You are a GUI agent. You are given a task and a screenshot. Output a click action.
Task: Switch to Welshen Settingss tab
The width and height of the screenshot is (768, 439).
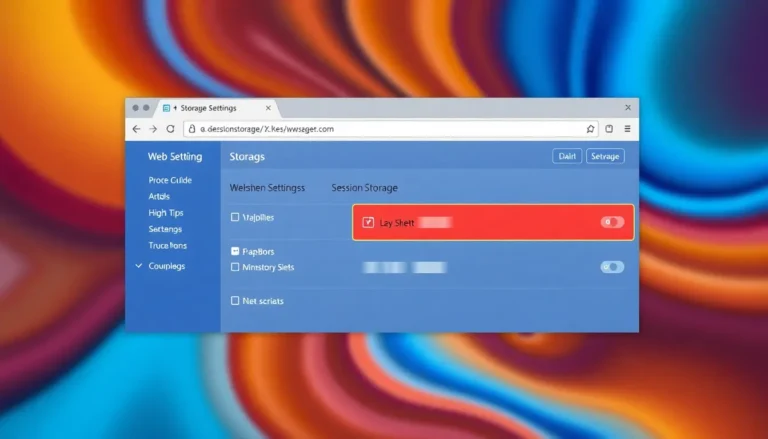[267, 188]
